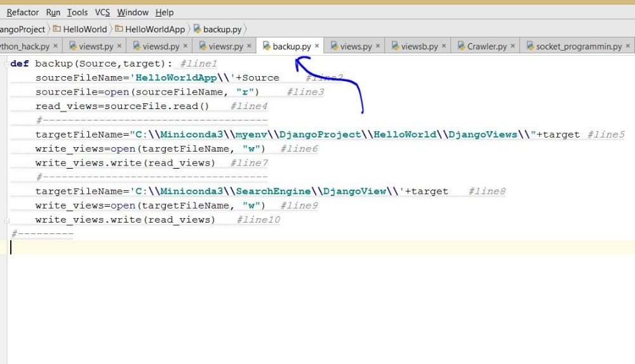Viewport: 635px width, 364px height.
Task: Click the 'def' keyword in line1
Action: [x=20, y=63]
